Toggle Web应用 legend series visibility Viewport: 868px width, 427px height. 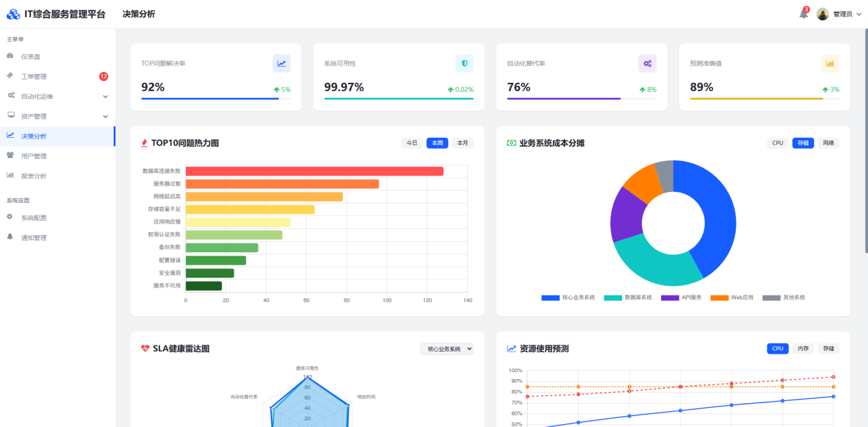732,298
